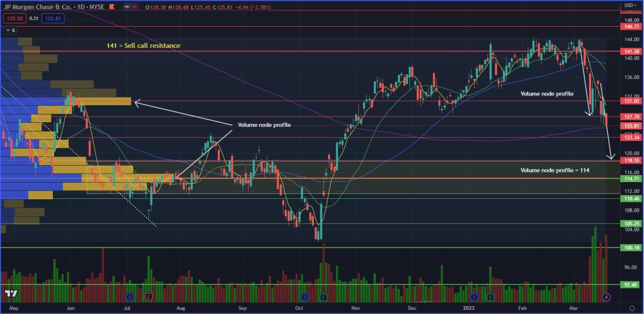The width and height of the screenshot is (644, 314).
Task: Click the red earnings E marker near Jul
Action: [x=148, y=297]
